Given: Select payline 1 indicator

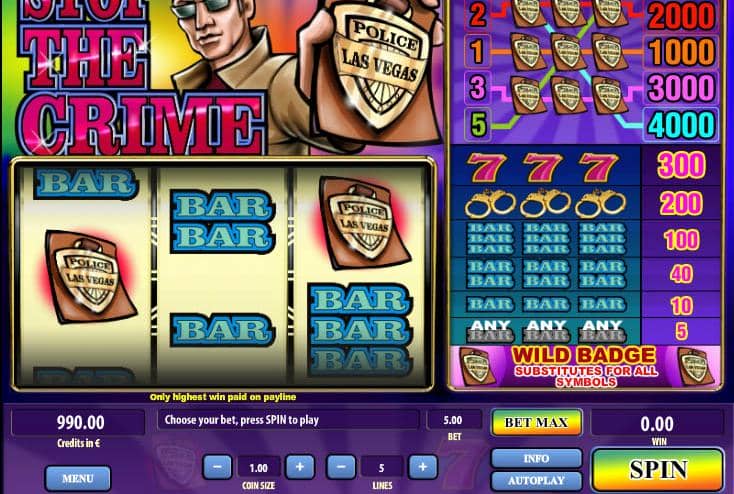Looking at the screenshot, I should (477, 51).
